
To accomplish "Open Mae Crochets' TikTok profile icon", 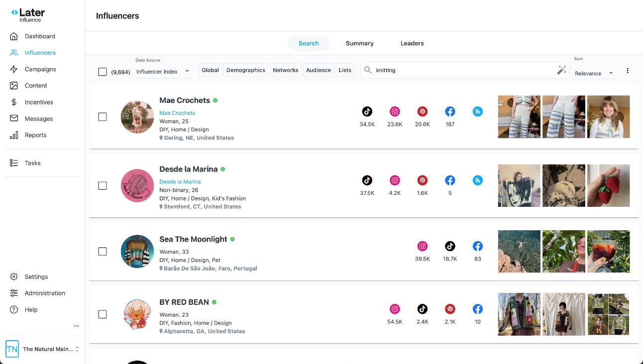I will tap(367, 111).
